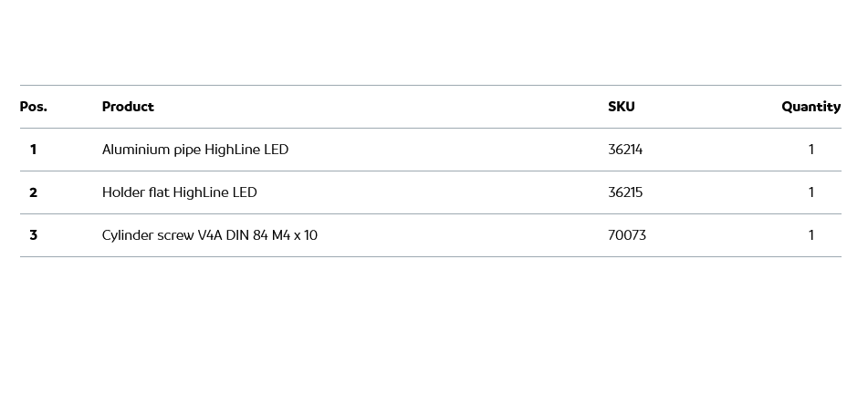Click SKU number 70073
868x415 pixels.
point(627,235)
